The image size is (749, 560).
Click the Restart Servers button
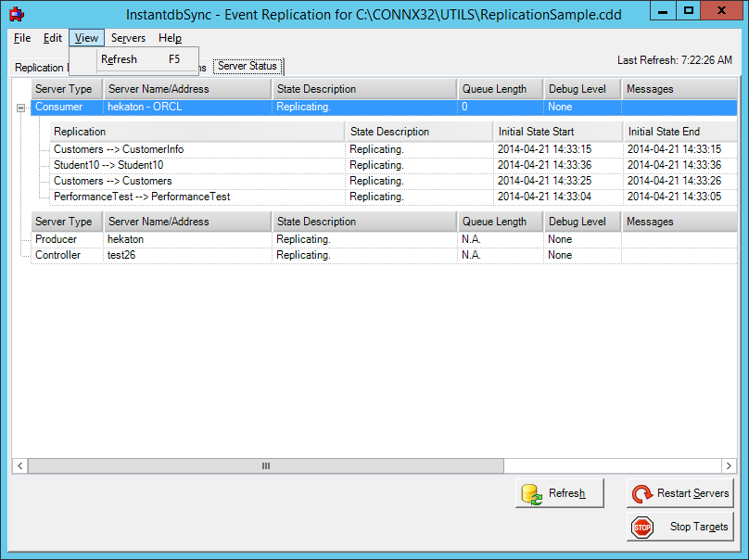679,492
